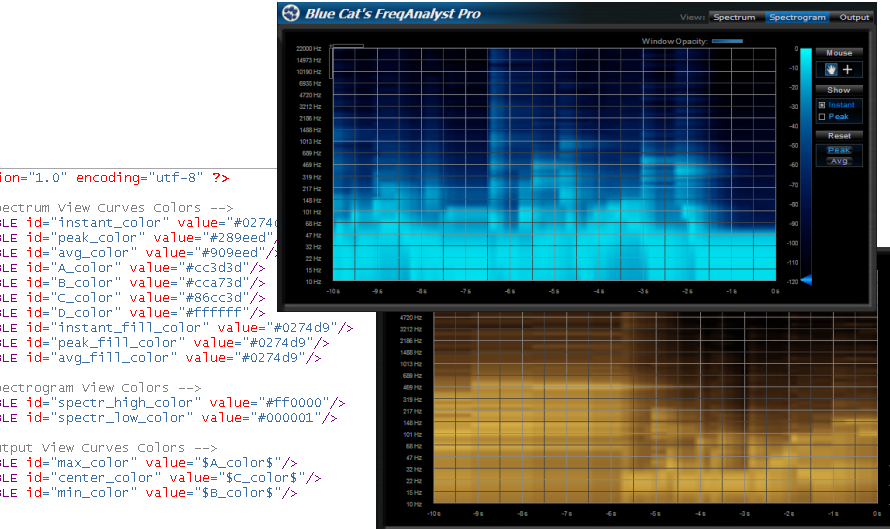Click the C_color value "#86cc3d"
Image resolution: width=890 pixels, height=529 pixels.
click(218, 297)
